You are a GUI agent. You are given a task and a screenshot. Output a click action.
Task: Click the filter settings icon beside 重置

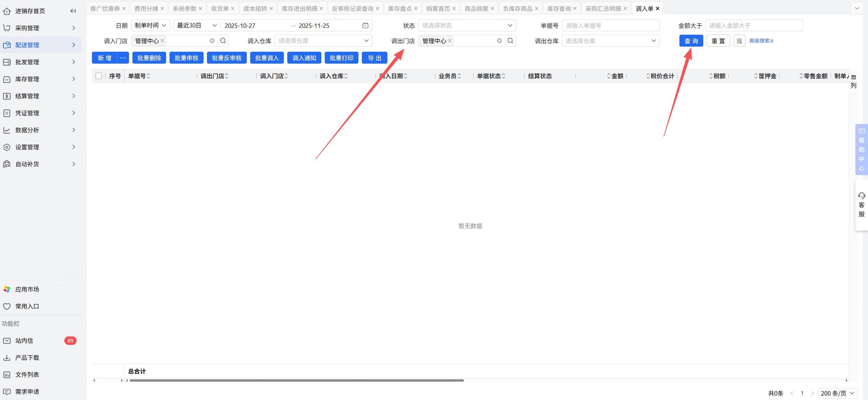coord(739,41)
